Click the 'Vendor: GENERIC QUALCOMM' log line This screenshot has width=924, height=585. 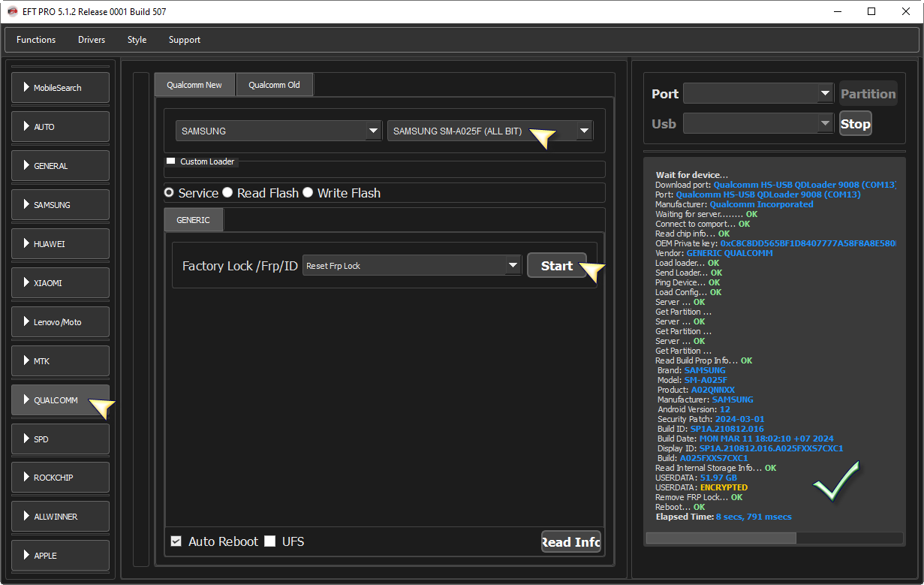[714, 253]
